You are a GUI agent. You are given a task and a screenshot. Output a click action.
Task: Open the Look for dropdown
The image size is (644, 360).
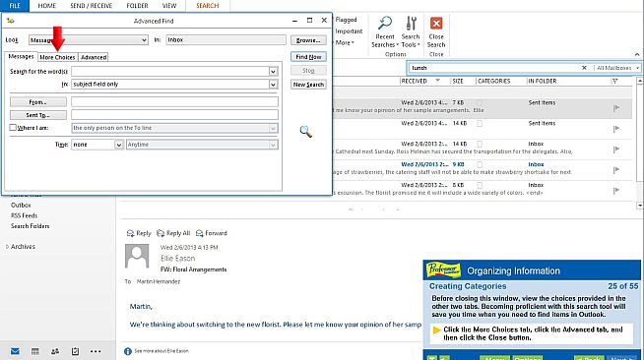pos(144,39)
